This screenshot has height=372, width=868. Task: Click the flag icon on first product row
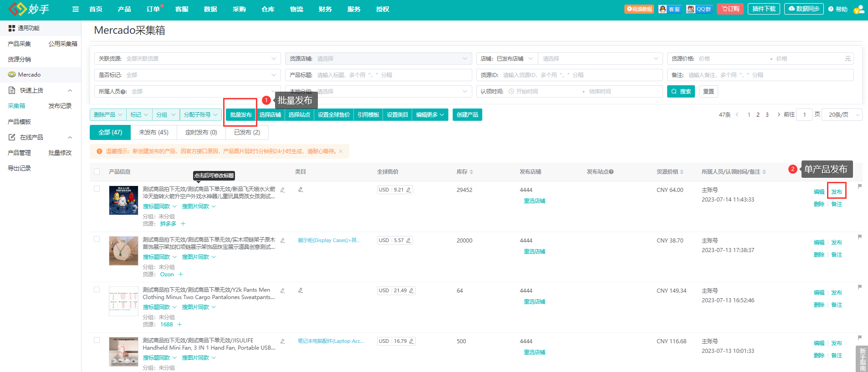pyautogui.click(x=859, y=186)
